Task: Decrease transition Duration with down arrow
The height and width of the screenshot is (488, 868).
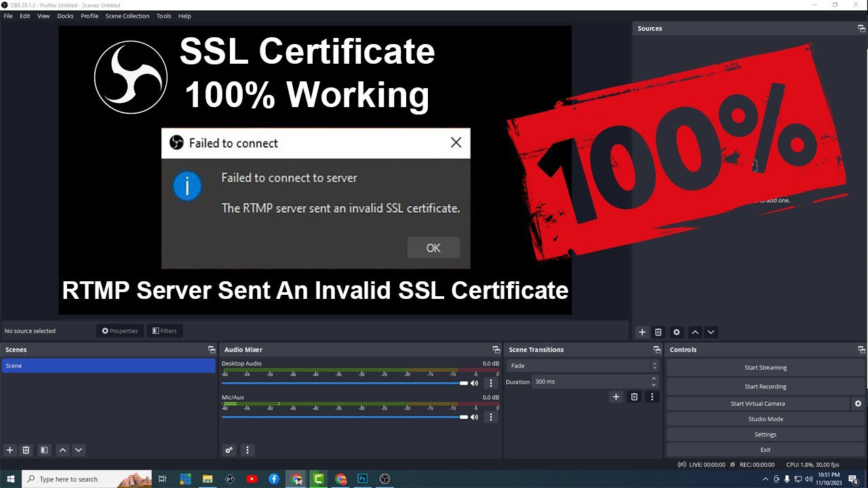Action: pyautogui.click(x=654, y=385)
